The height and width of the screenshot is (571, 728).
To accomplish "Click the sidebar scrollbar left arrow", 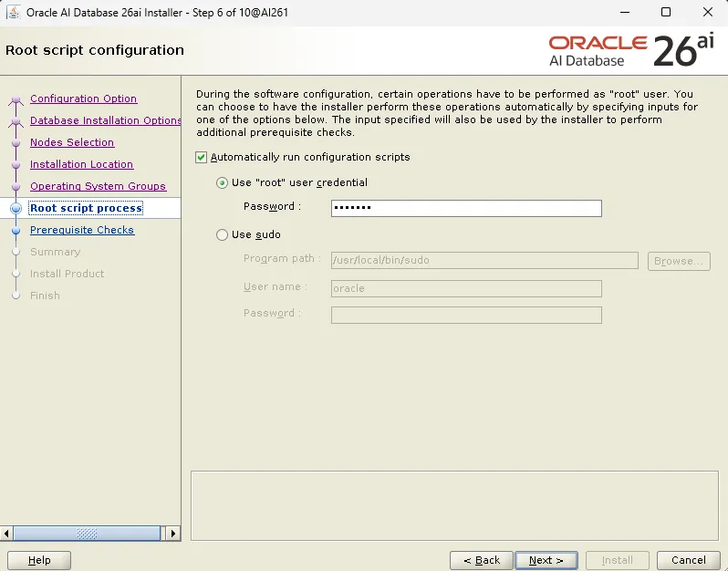I will pyautogui.click(x=6, y=534).
